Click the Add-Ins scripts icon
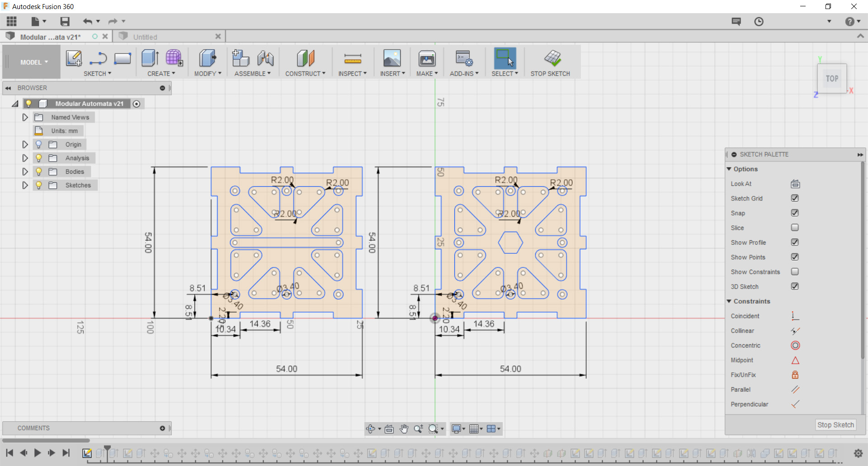 tap(464, 58)
